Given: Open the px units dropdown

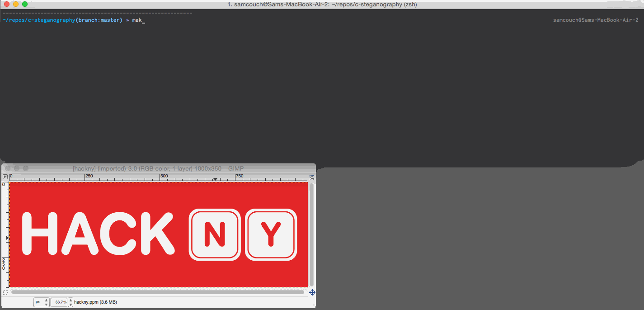Looking at the screenshot, I should point(42,302).
